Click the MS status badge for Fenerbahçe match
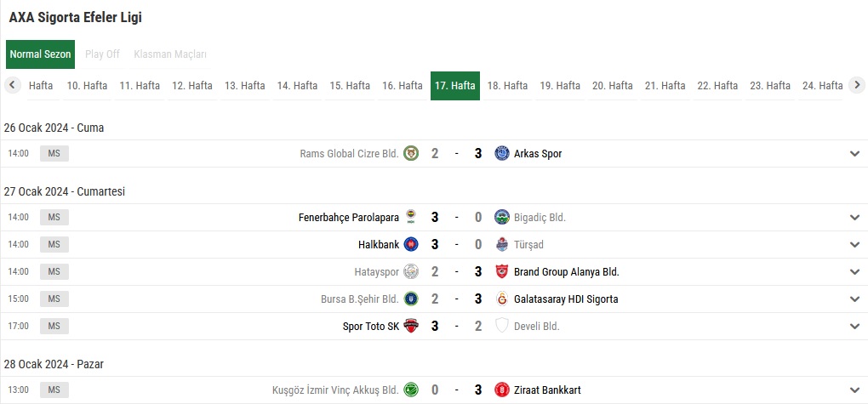 [54, 218]
